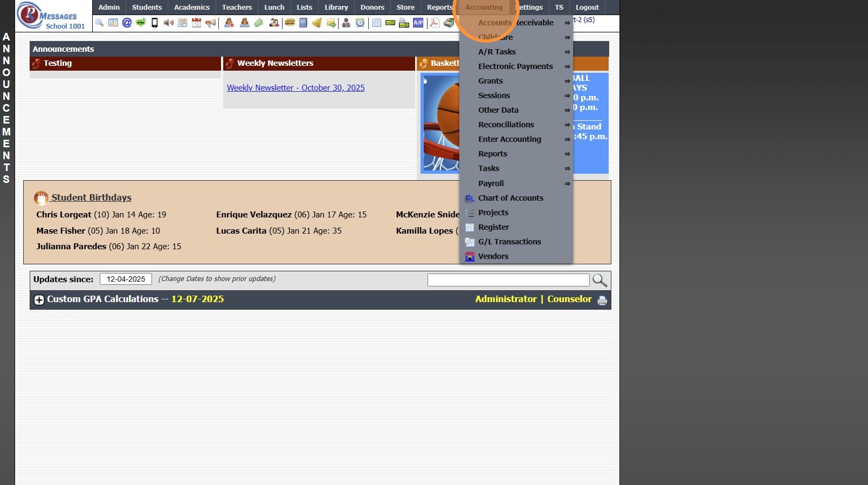Open the PDF document toolbar icon
The image size is (868, 485).
click(x=435, y=23)
